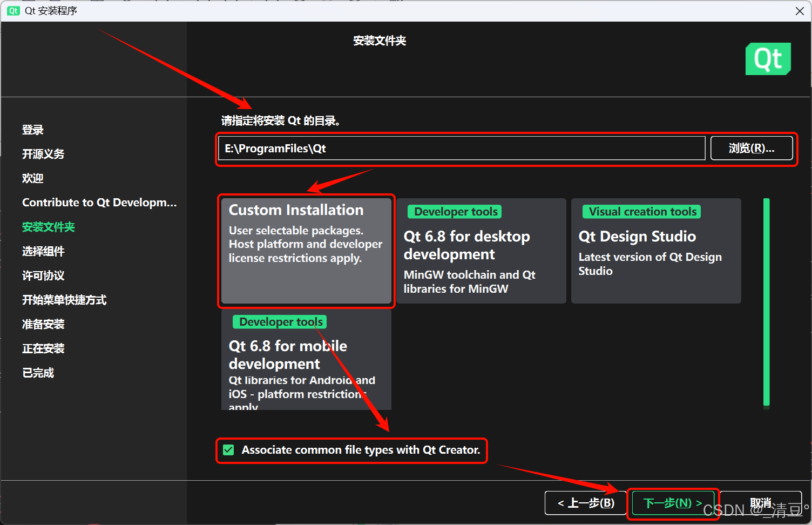Screen dimensions: 812x525
Task: Open 开源义务 step in the sidebar
Action: (x=43, y=154)
